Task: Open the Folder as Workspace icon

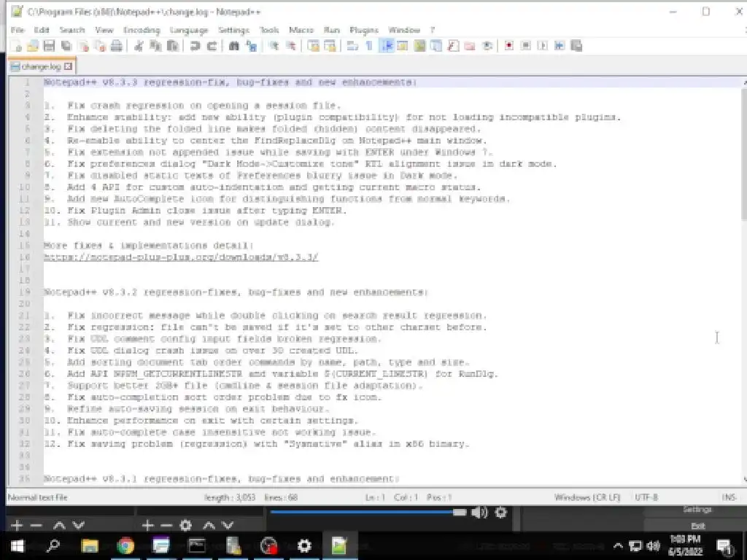Action: pos(470,46)
